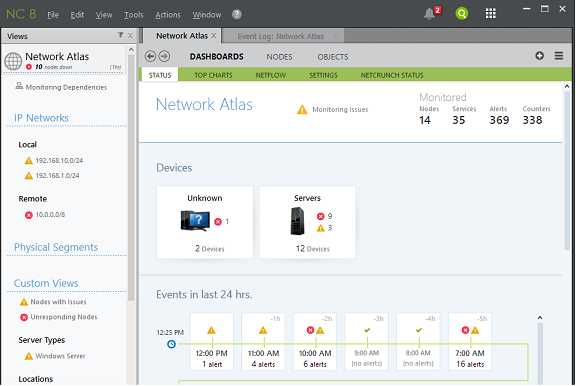Click error icon beside 10.0.0.0/8

pyautogui.click(x=29, y=215)
